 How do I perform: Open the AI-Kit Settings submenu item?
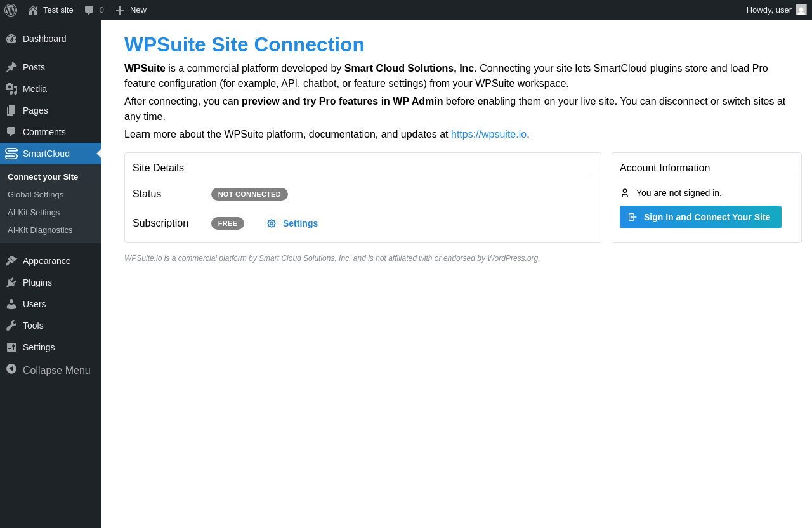point(34,213)
